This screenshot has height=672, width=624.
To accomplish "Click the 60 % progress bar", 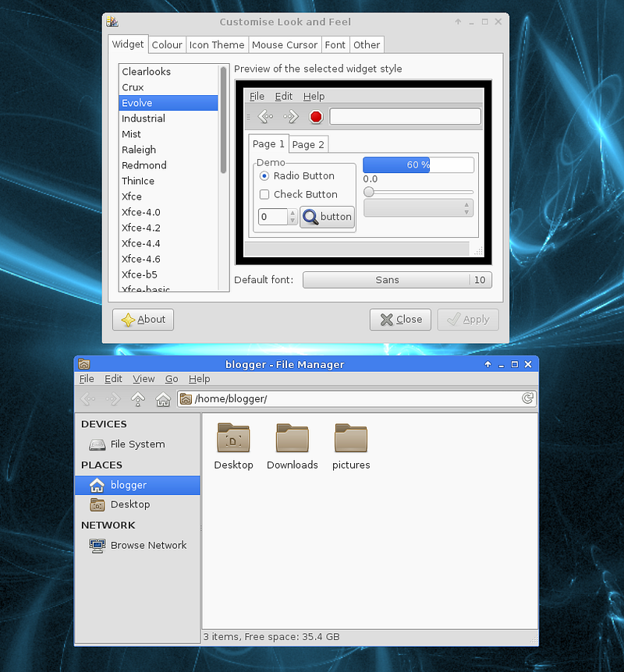I will [x=418, y=164].
